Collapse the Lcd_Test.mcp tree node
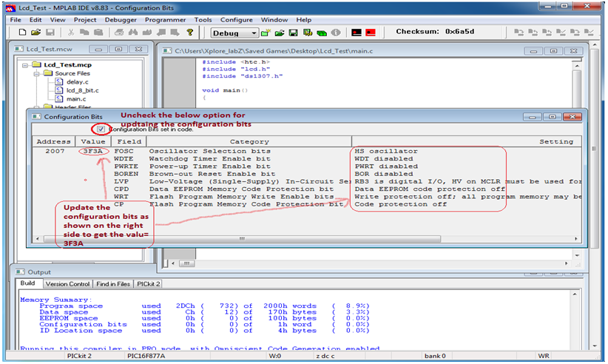Image resolution: width=608 pixels, height=364 pixels. point(25,65)
